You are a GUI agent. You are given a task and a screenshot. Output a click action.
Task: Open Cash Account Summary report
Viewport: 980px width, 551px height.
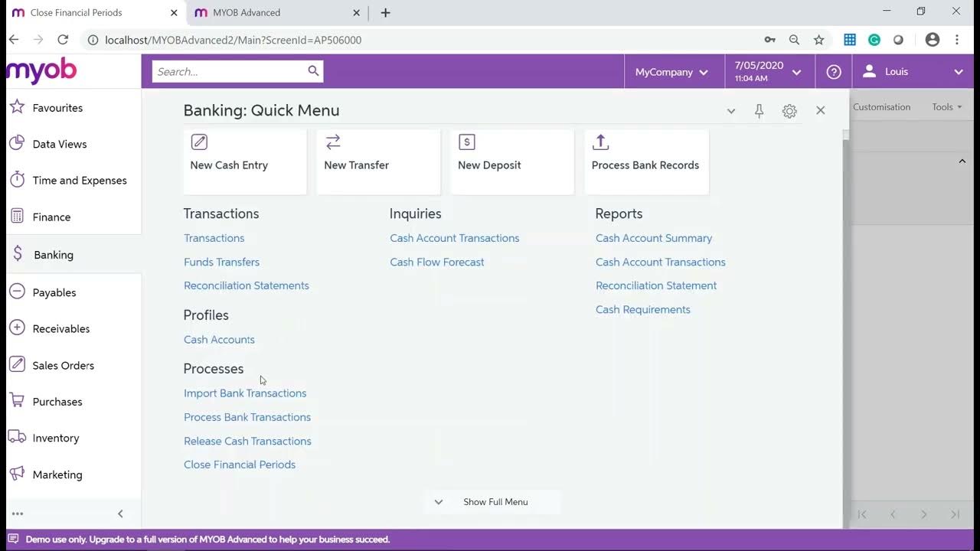[654, 238]
